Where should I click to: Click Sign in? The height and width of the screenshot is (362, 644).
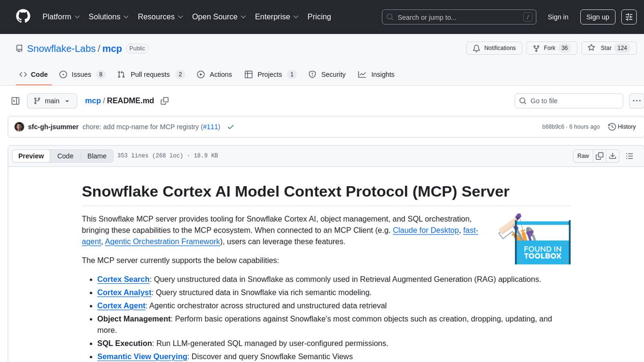tap(558, 17)
